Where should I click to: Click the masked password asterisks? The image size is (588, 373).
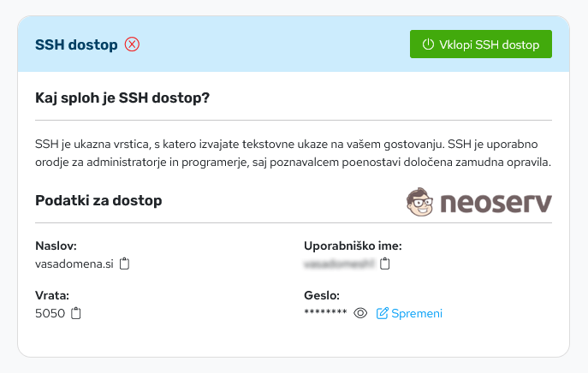coord(325,313)
